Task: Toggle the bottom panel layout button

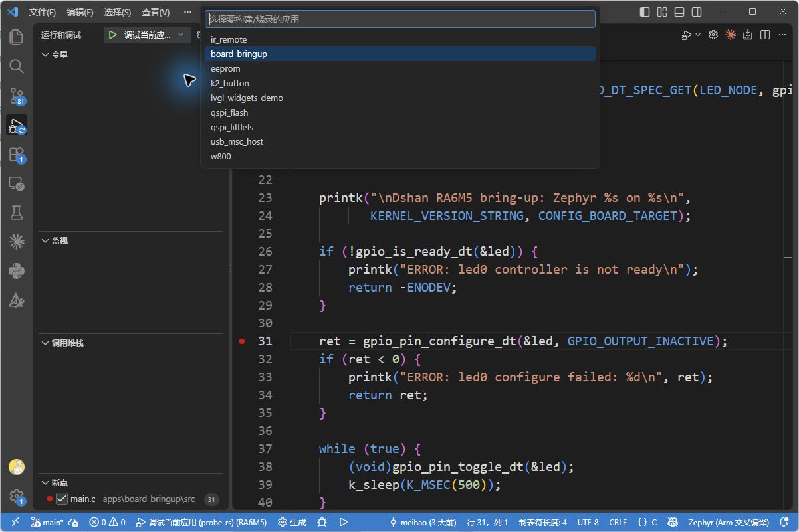Action: pos(679,12)
